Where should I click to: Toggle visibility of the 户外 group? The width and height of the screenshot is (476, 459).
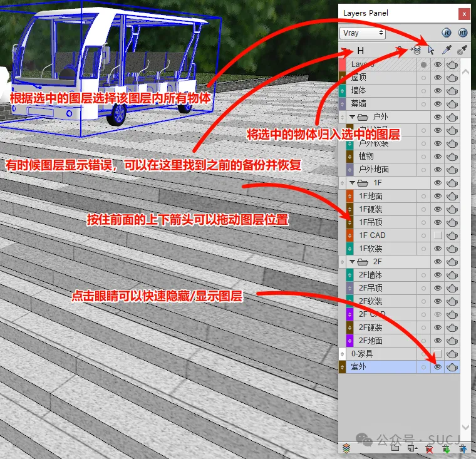point(437,117)
